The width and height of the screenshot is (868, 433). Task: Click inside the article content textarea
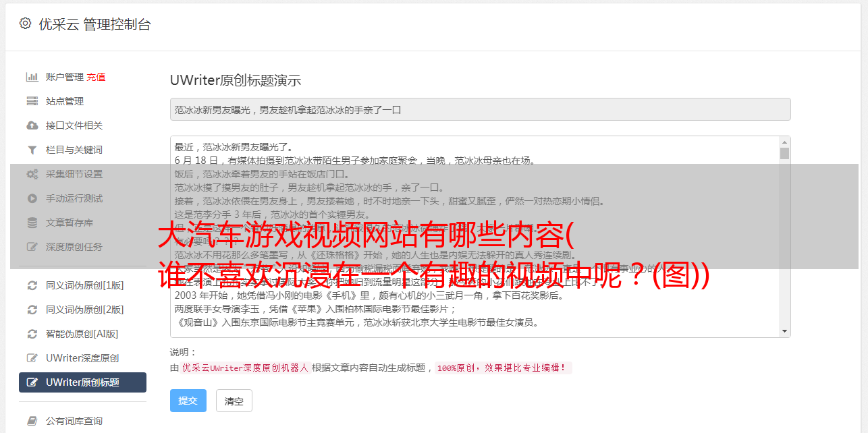pos(474,237)
